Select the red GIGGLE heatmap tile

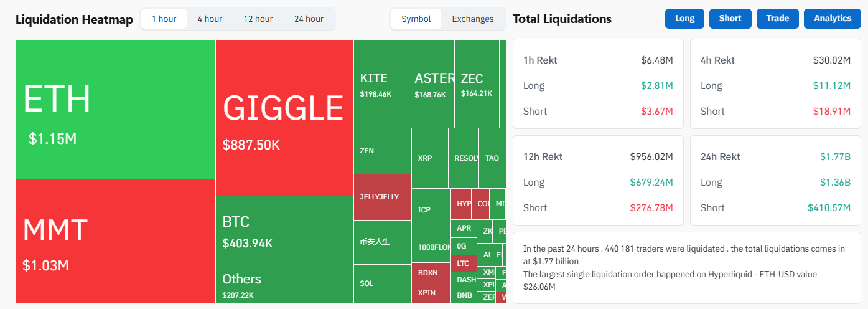tap(284, 118)
